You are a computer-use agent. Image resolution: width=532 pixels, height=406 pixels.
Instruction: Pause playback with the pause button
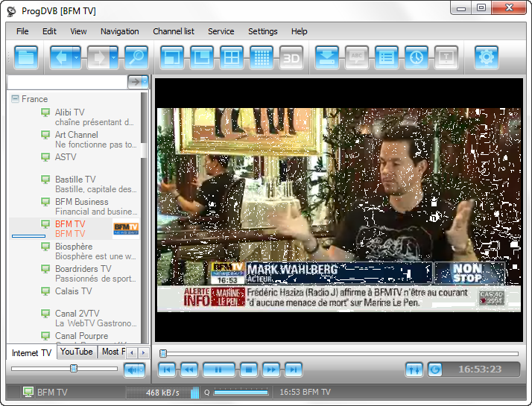218,369
